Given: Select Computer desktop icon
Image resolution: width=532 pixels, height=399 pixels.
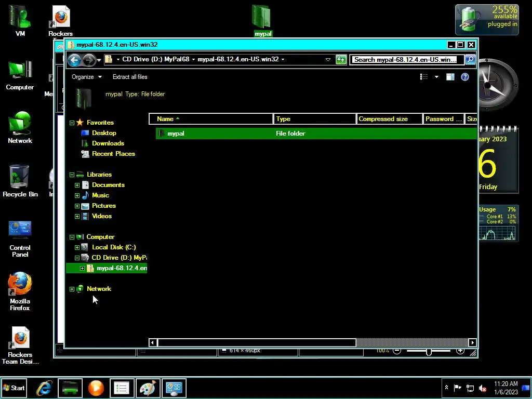Looking at the screenshot, I should pyautogui.click(x=20, y=75).
